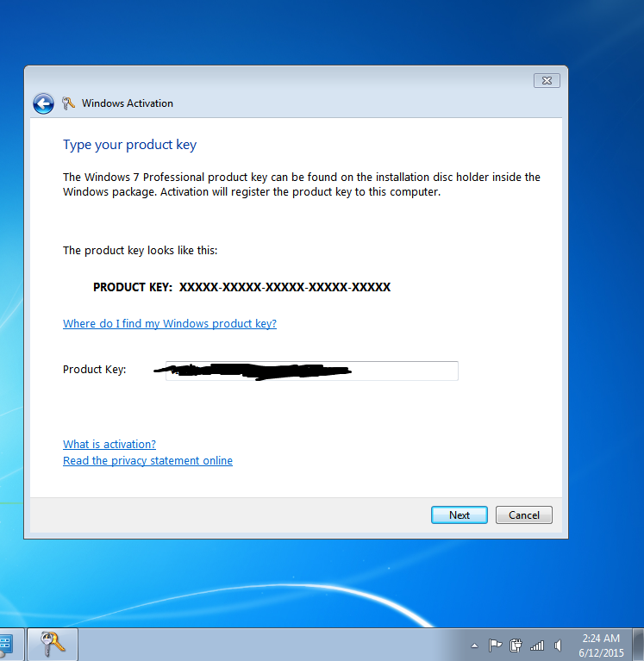This screenshot has height=661, width=644.
Task: Click the keys icon beside Windows Activation title
Action: click(x=68, y=103)
